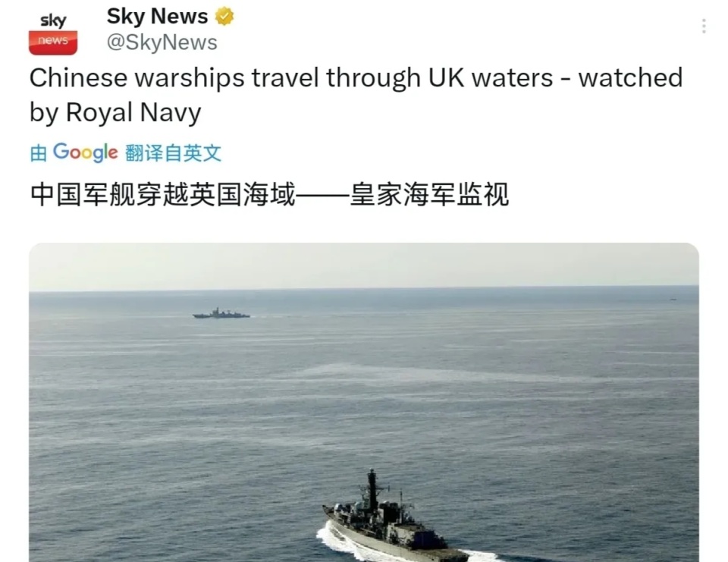Image resolution: width=728 pixels, height=562 pixels.
Task: Open the attached sea photo
Action: click(x=364, y=402)
